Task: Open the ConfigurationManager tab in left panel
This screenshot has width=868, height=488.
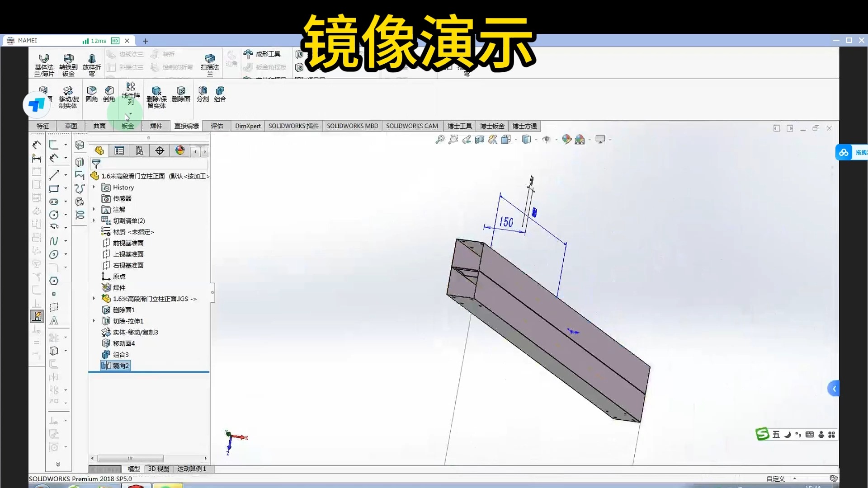Action: 139,150
